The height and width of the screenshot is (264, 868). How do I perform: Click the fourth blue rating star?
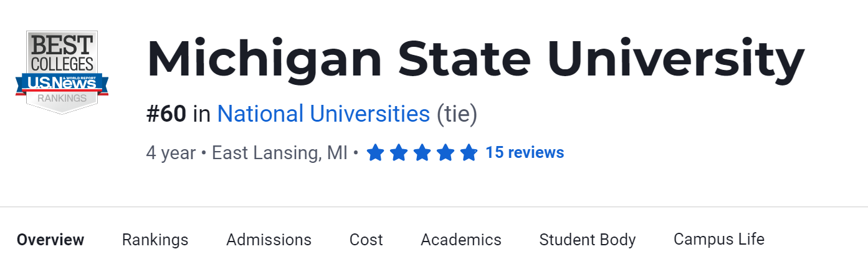click(x=446, y=153)
